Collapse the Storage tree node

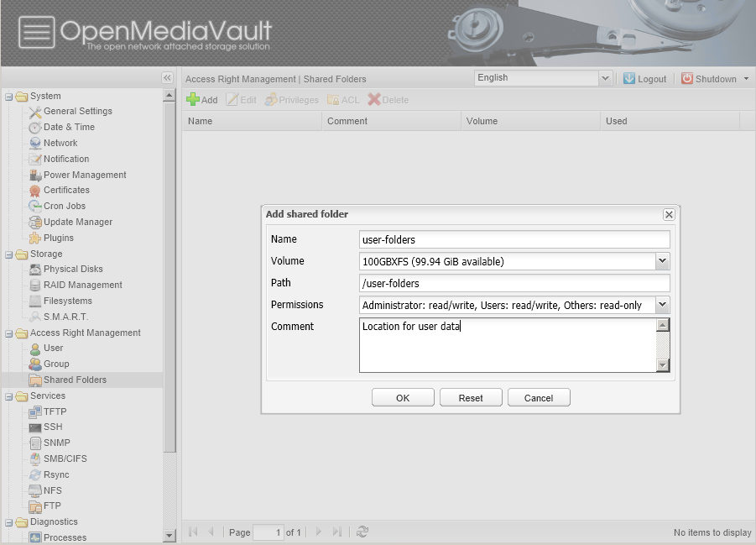click(8, 254)
